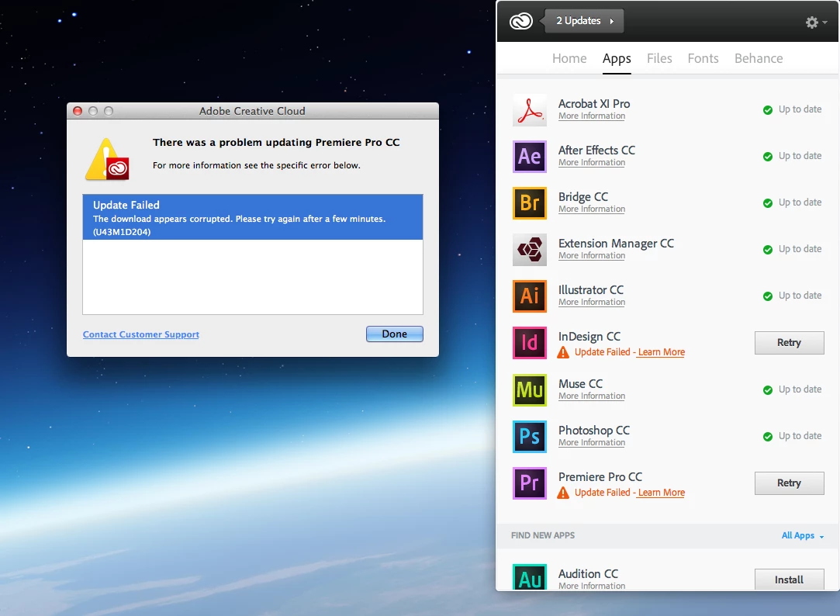This screenshot has width=840, height=616.
Task: Open Learn More for InDesign update failure
Action: (x=661, y=352)
